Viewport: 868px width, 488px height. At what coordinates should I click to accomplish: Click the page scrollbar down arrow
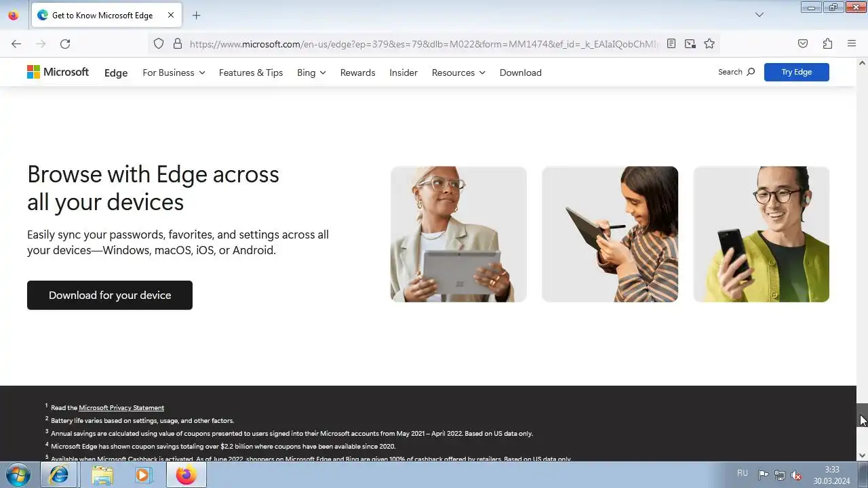coord(862,455)
